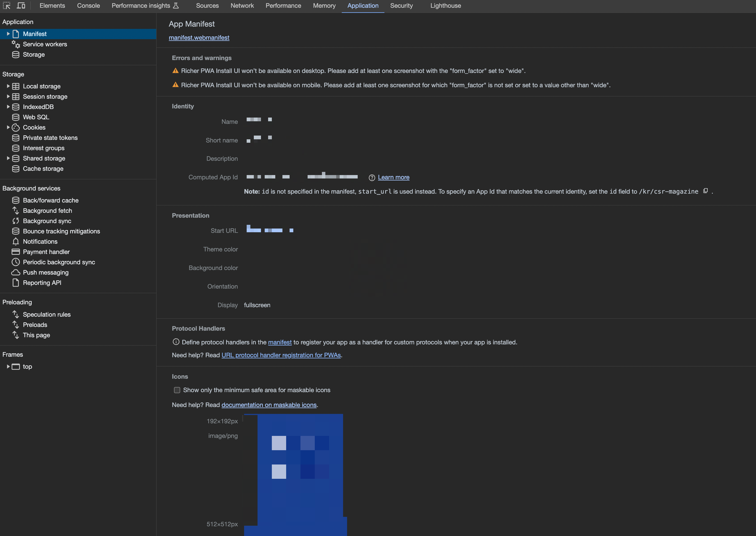
Task: Switch to the Network tab
Action: 242,6
